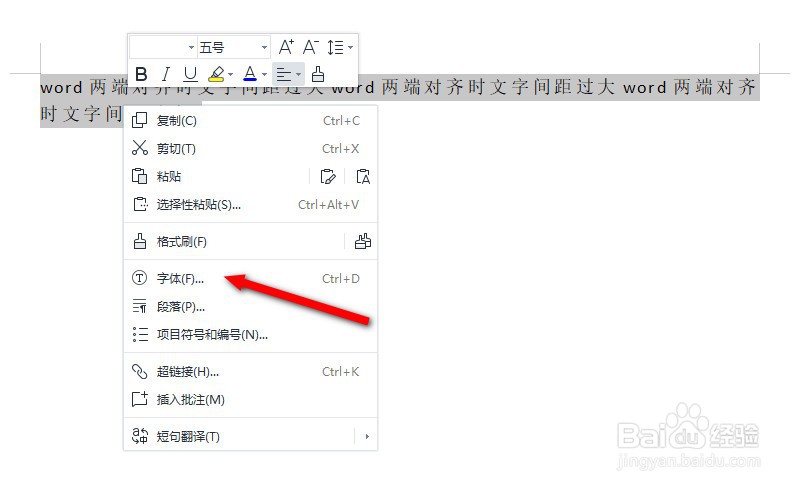Click the scissors icon beside 剪切(T)

[139, 148]
